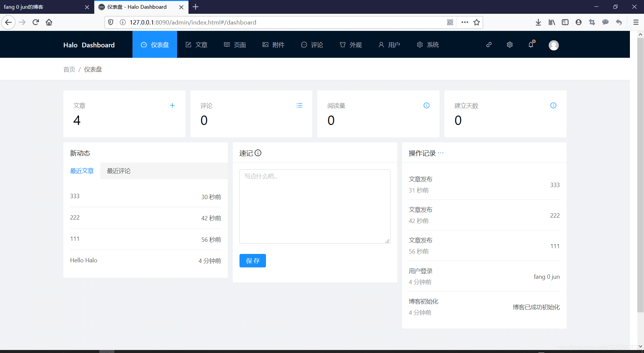The height and width of the screenshot is (353, 644).
Task: Switch to the 最近评论 tab
Action: pyautogui.click(x=119, y=171)
